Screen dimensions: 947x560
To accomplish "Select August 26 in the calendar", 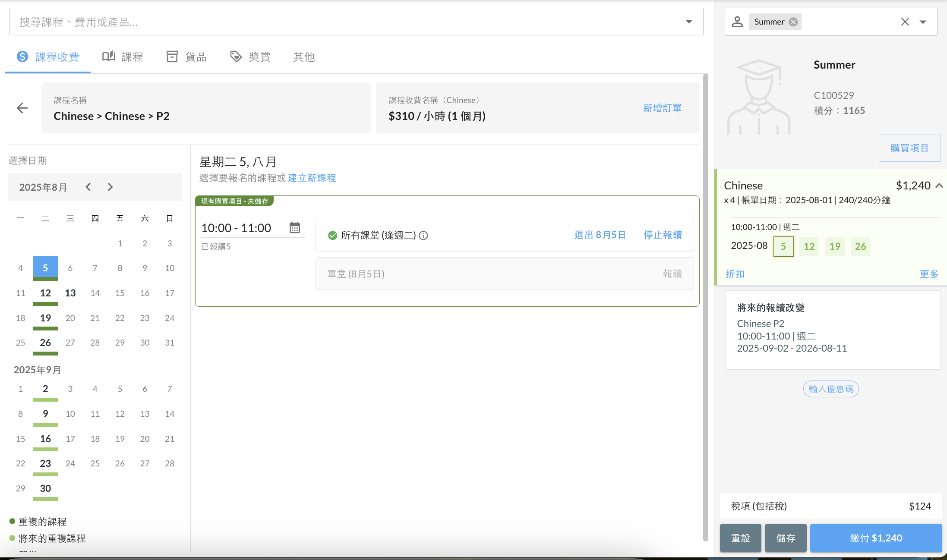I will click(x=45, y=343).
